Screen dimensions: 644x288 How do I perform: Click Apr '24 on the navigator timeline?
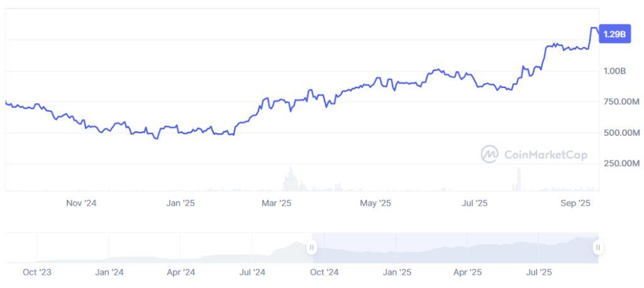180,272
